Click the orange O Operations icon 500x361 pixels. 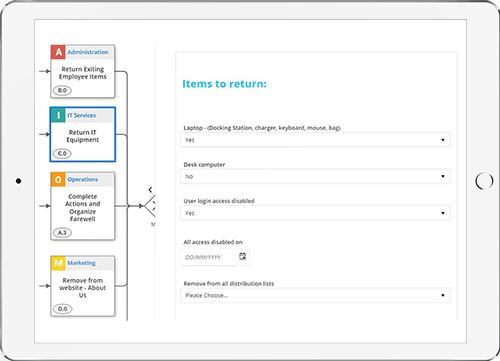pyautogui.click(x=58, y=180)
